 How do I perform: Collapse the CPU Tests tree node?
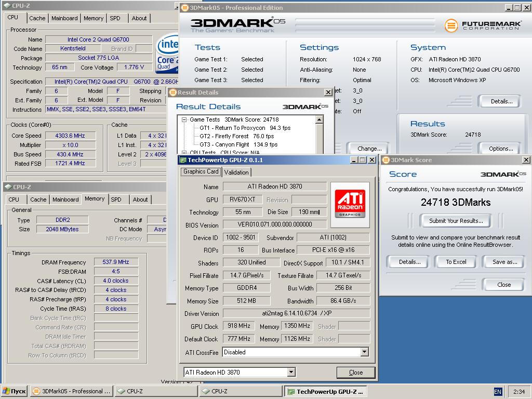pos(184,152)
